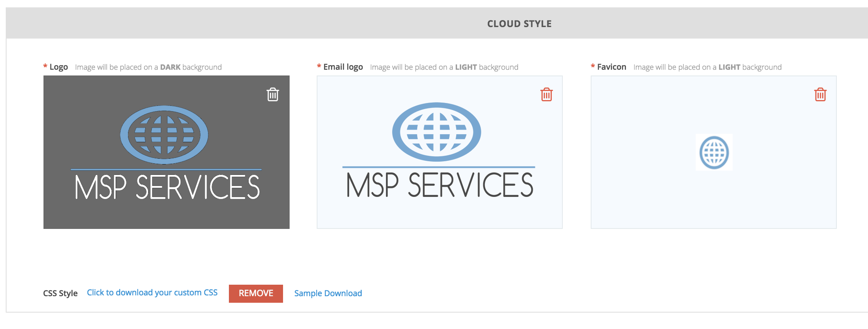868x329 pixels.
Task: Click the DARK background hint beside Logo
Action: [148, 67]
